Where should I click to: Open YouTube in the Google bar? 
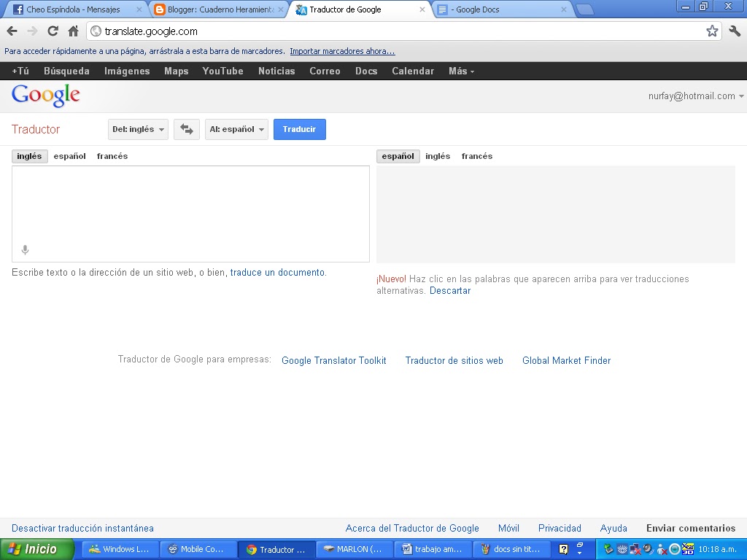point(223,71)
